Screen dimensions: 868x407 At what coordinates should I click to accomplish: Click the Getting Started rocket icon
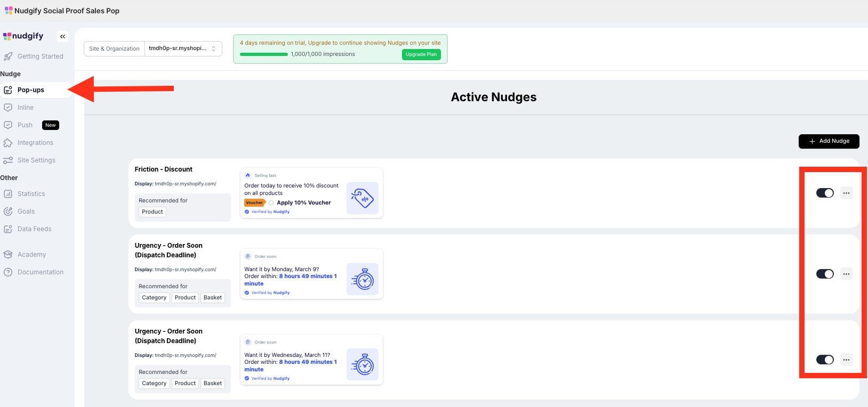point(8,56)
